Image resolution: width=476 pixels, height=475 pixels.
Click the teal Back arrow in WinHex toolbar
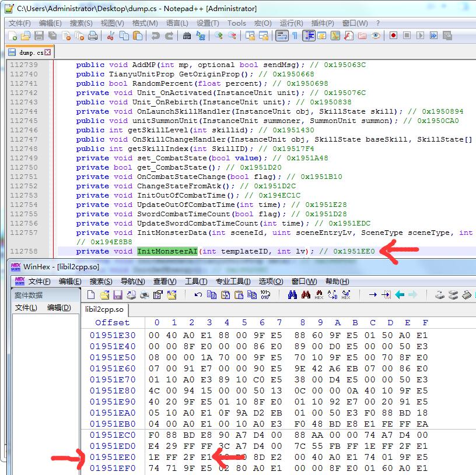400,295
